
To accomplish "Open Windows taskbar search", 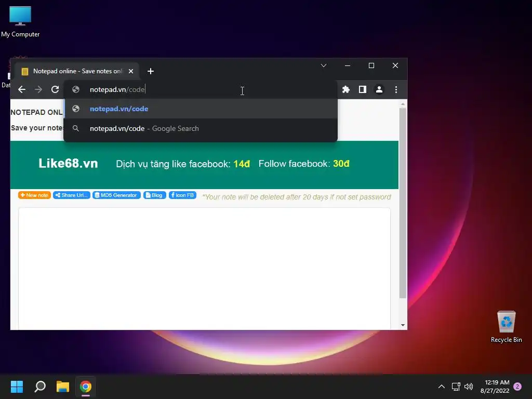I will click(40, 387).
